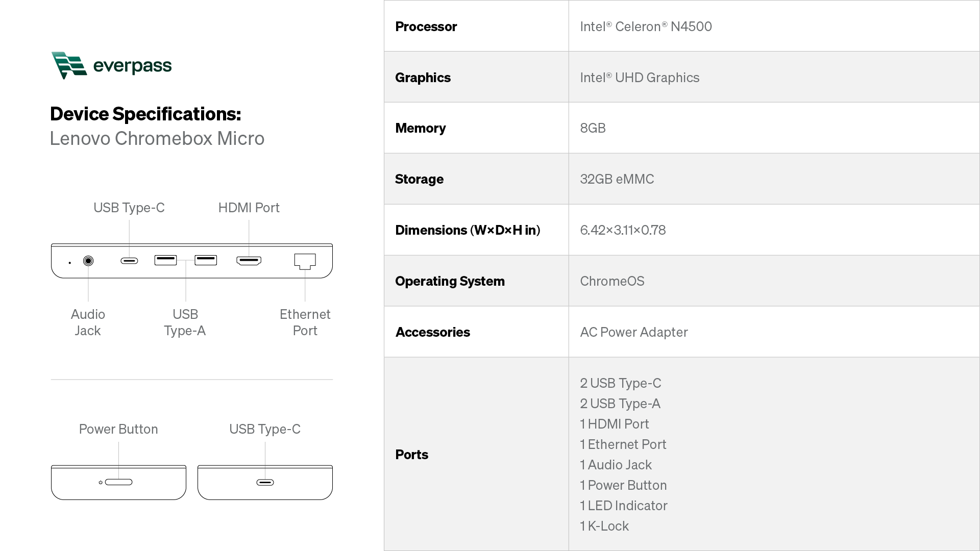Click the audio jack port icon
Viewport: 980px width, 551px height.
[x=88, y=261]
